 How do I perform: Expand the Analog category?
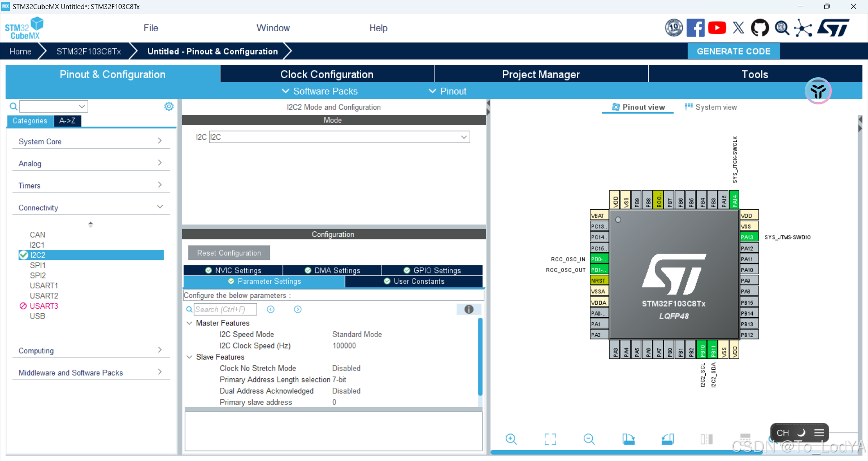91,163
